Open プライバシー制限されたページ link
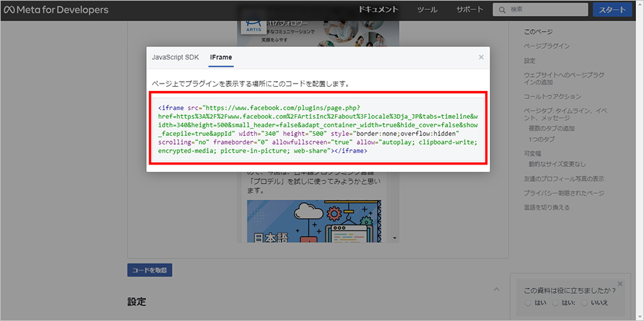The image size is (644, 321). pyautogui.click(x=564, y=193)
